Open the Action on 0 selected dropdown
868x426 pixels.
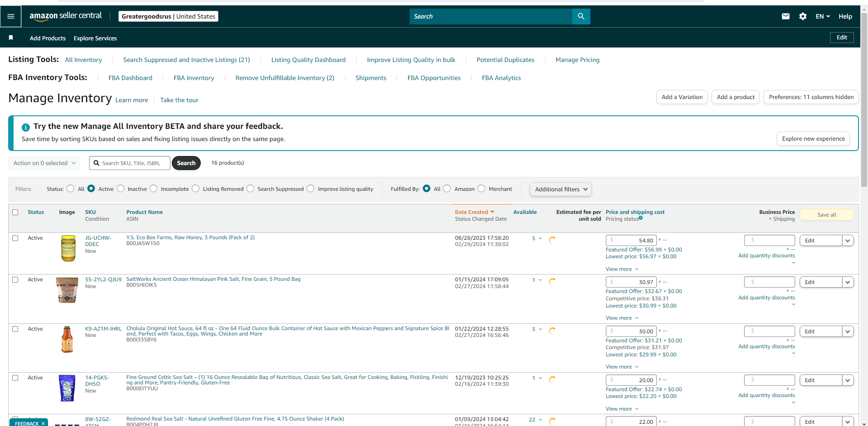pyautogui.click(x=44, y=163)
